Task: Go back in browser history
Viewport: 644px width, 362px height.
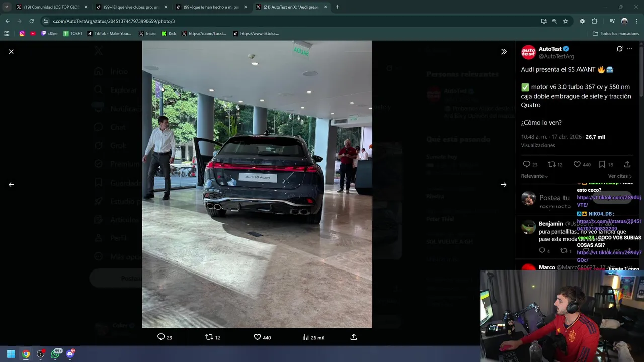Action: (x=7, y=21)
